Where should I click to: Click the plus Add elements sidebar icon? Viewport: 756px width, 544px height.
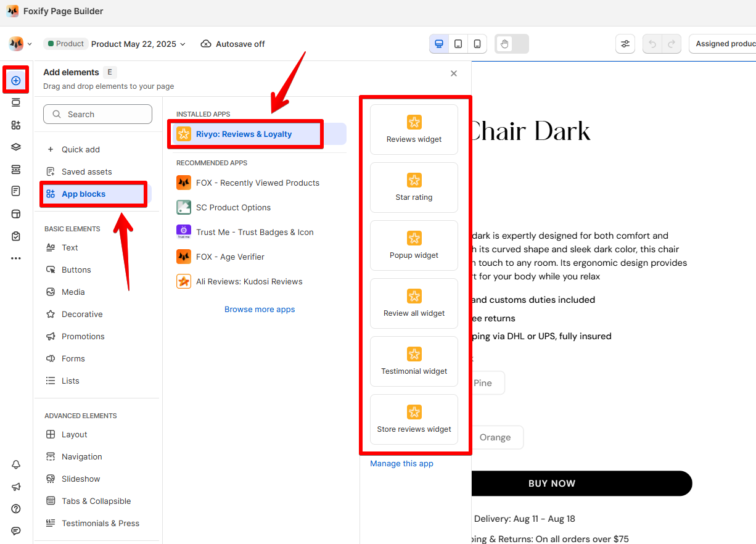click(16, 81)
